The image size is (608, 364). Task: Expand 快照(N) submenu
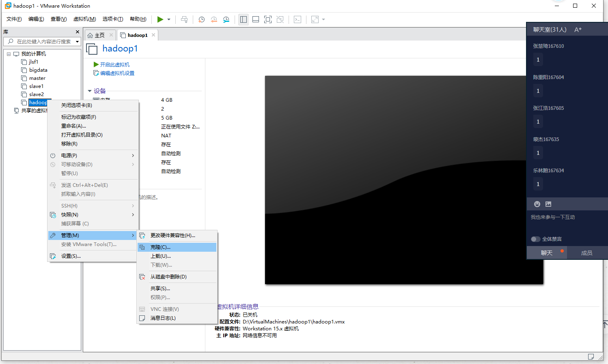(x=93, y=215)
